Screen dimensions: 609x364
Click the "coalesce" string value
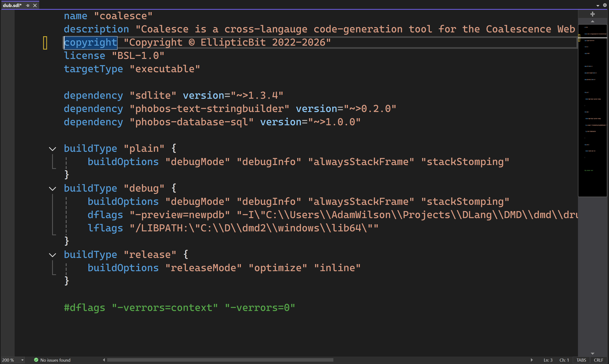(123, 16)
